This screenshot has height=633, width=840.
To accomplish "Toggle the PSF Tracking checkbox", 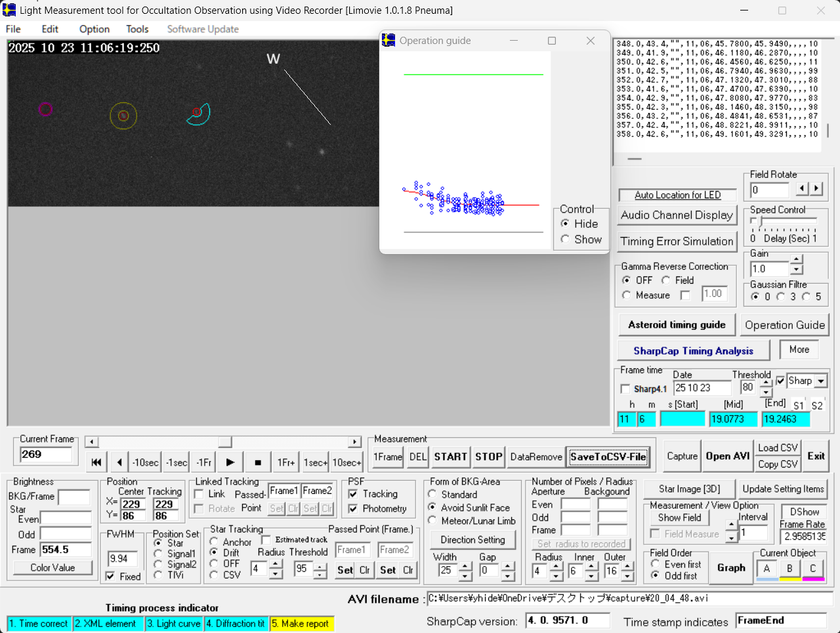I will tap(353, 494).
